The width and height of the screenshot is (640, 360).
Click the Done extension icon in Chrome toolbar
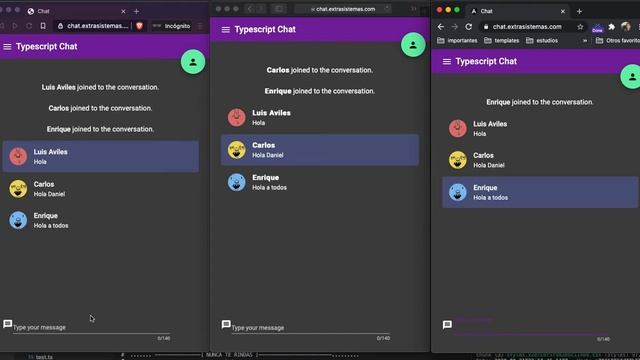pos(597,28)
